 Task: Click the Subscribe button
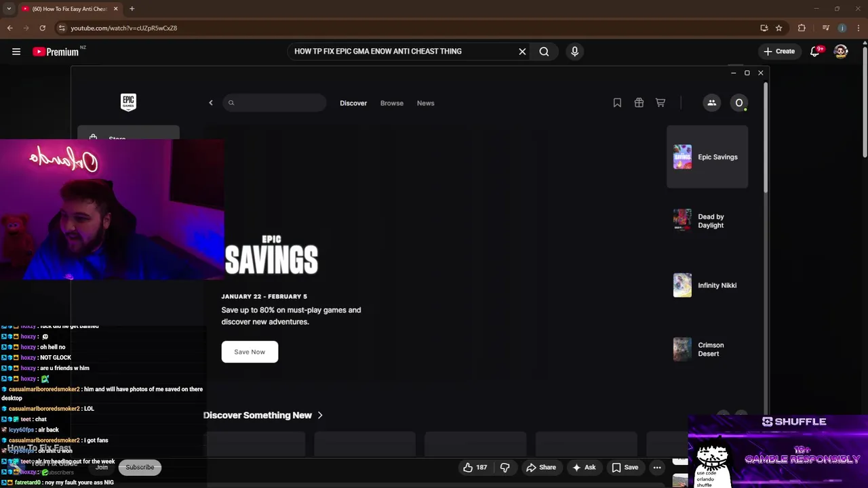[140, 467]
